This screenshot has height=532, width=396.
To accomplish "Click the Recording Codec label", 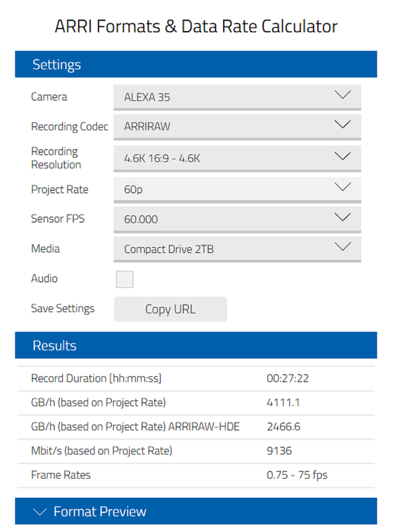I will [70, 126].
